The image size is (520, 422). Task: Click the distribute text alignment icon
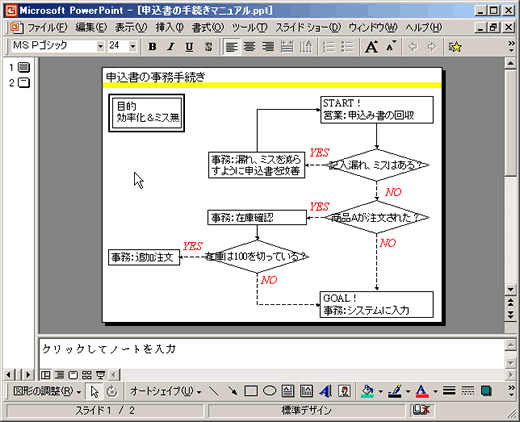pos(287,47)
